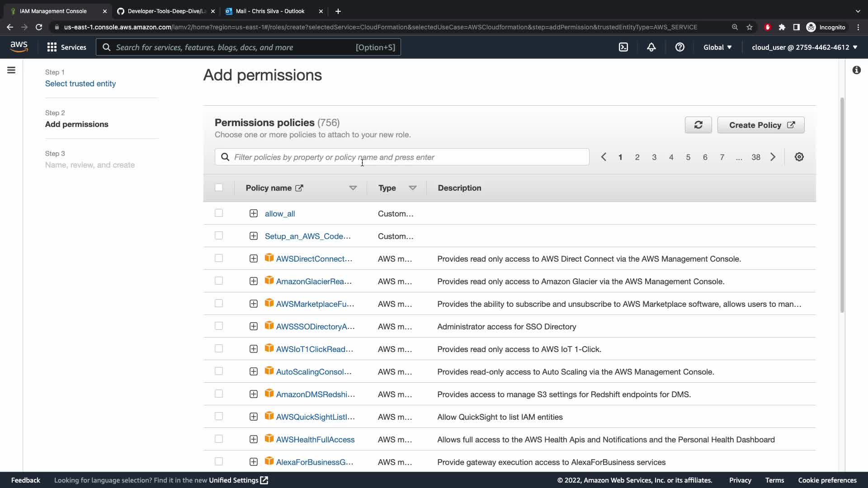Open AWS CloudShell icon in top bar
868x488 pixels.
coord(623,47)
